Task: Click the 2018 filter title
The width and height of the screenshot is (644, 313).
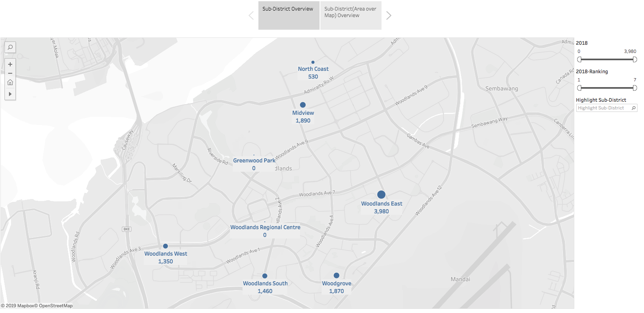Action: 582,43
